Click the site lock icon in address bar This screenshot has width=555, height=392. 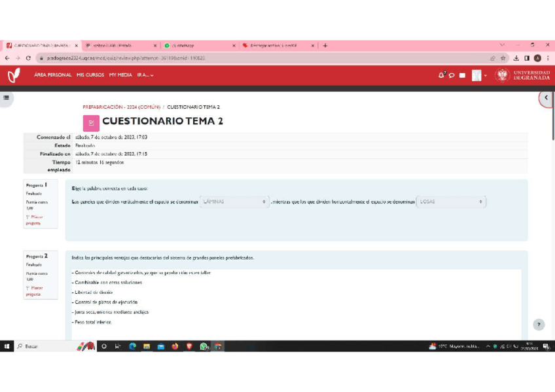click(41, 58)
